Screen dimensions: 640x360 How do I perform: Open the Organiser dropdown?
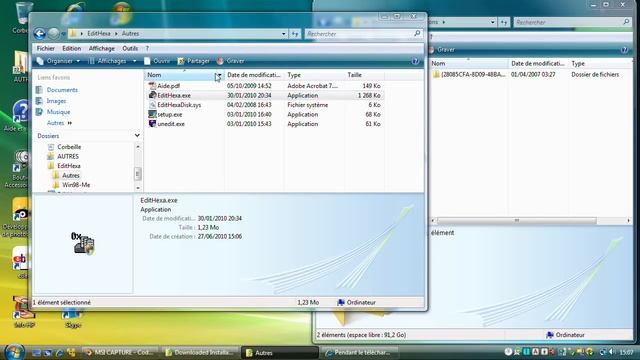[58, 61]
